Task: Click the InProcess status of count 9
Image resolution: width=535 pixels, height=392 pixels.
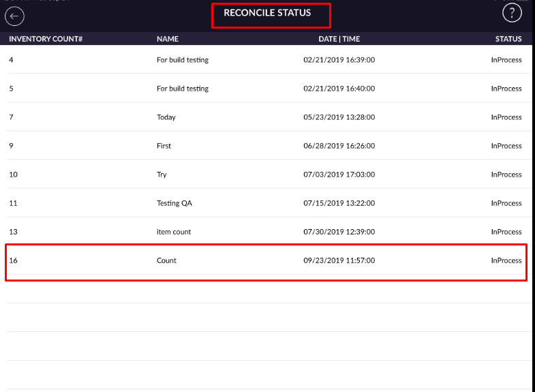Action: coord(506,146)
